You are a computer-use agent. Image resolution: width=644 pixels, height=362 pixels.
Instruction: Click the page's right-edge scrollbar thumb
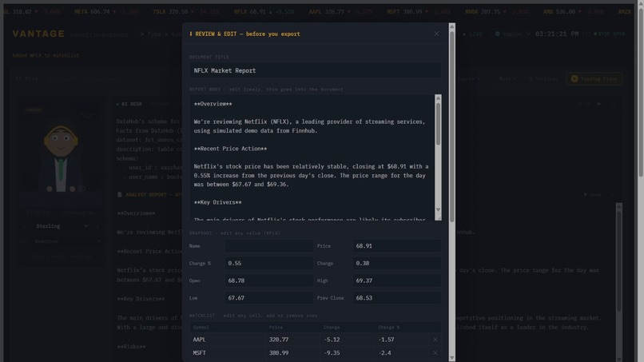(x=641, y=92)
